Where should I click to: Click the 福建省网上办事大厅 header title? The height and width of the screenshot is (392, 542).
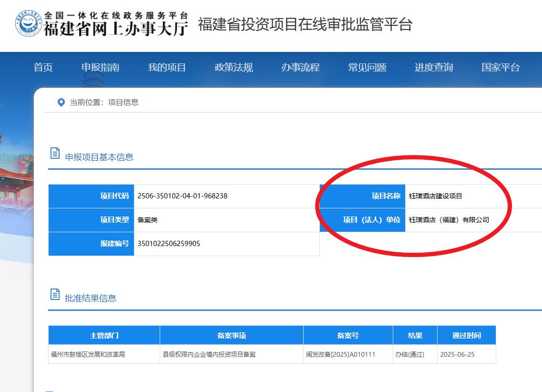coord(116,29)
